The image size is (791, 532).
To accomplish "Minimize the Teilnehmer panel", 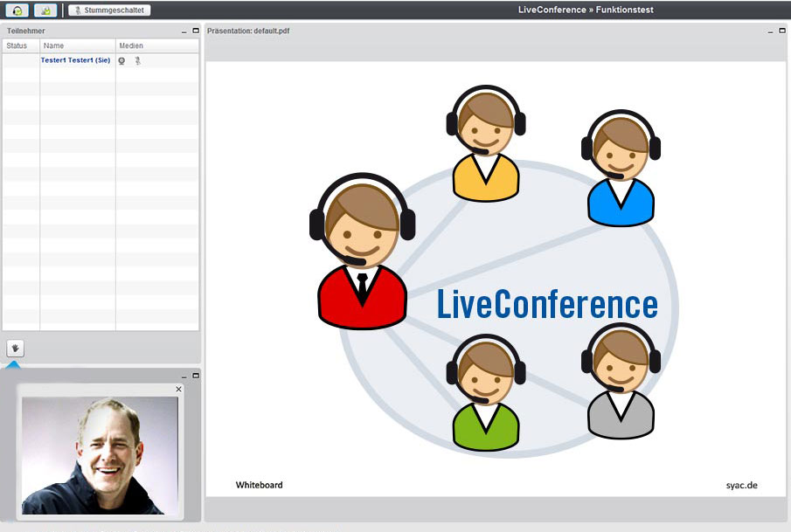I will [184, 31].
